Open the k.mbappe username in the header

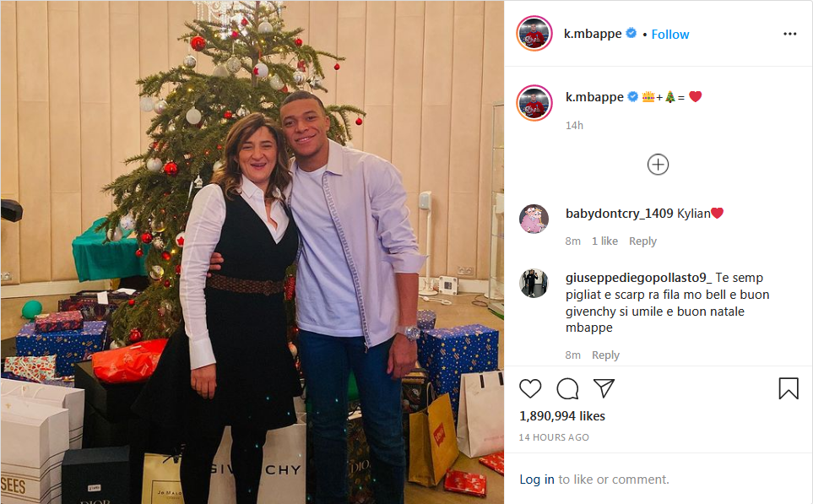pyautogui.click(x=593, y=35)
